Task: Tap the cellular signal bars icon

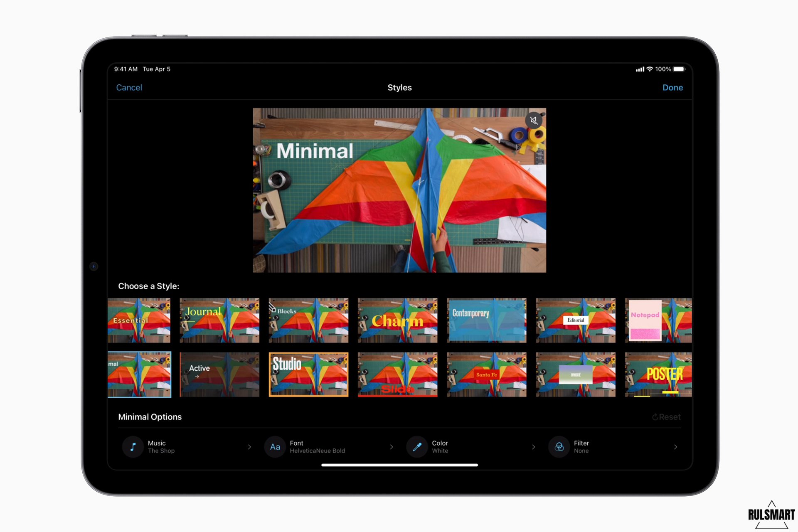Action: coord(640,69)
